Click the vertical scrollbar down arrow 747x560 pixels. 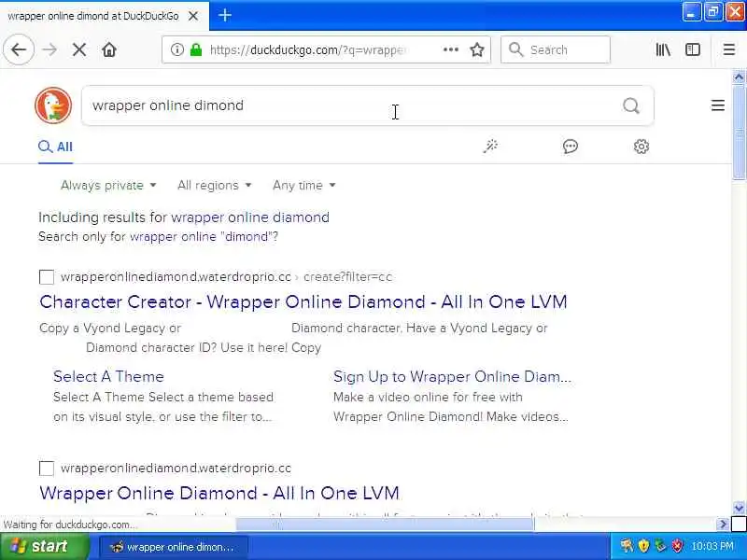[x=739, y=508]
